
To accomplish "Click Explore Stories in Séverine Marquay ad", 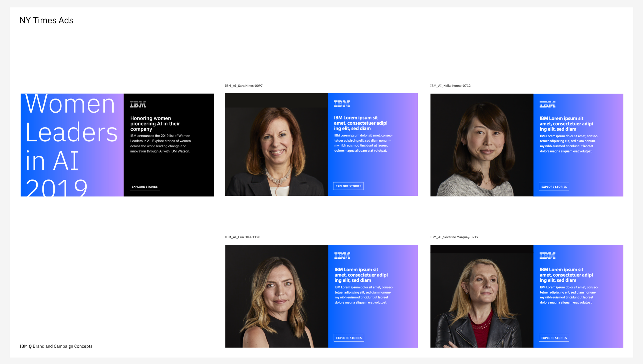I will click(554, 338).
